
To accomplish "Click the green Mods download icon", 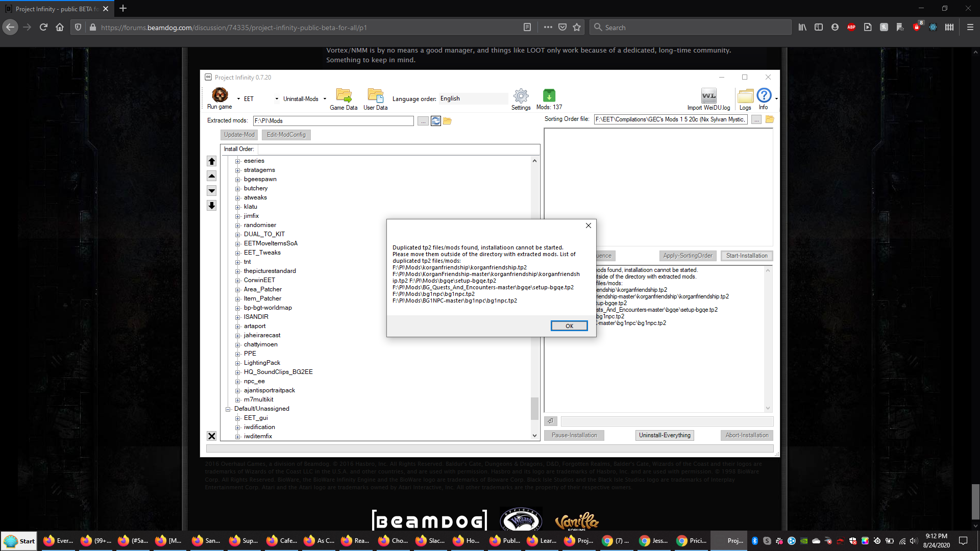I will [x=549, y=95].
